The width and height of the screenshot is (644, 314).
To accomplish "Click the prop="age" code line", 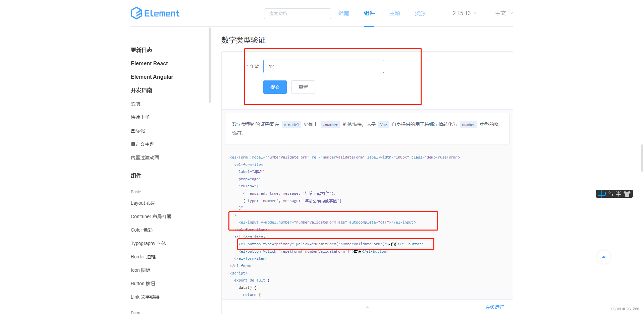I will 250,179.
